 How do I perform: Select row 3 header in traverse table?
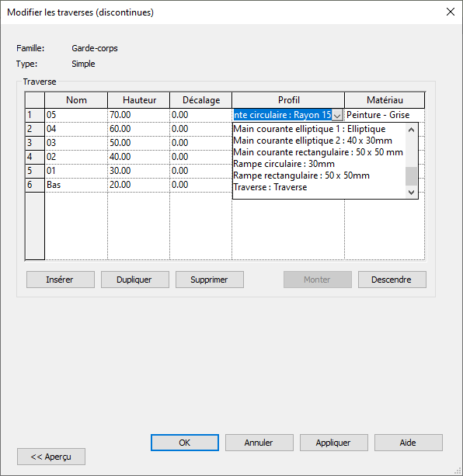(x=35, y=143)
